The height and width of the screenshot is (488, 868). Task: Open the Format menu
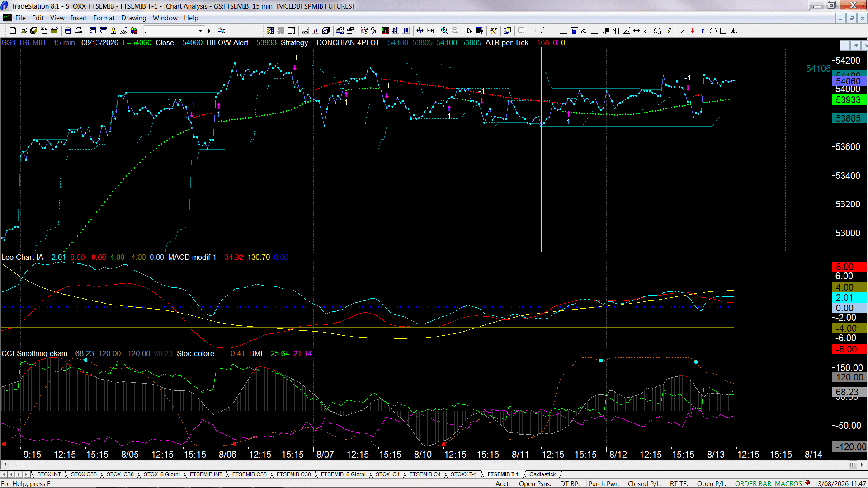(x=104, y=18)
